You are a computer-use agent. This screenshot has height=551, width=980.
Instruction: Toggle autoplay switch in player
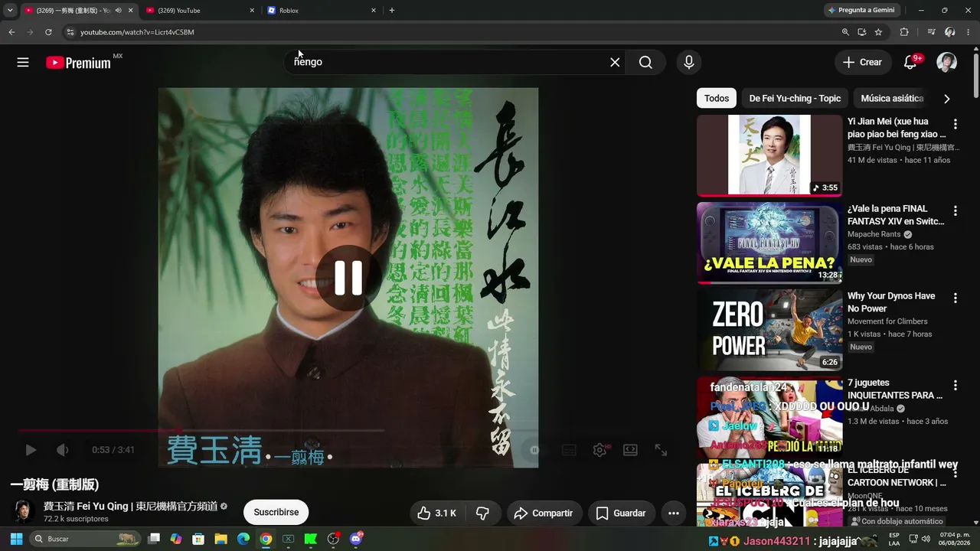point(534,450)
